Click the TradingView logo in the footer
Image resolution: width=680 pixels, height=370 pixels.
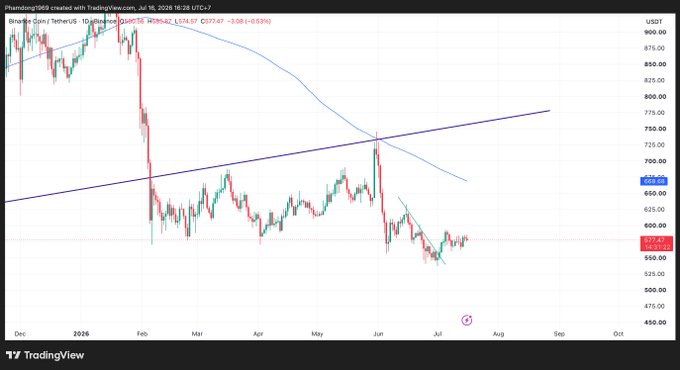pyautogui.click(x=45, y=355)
